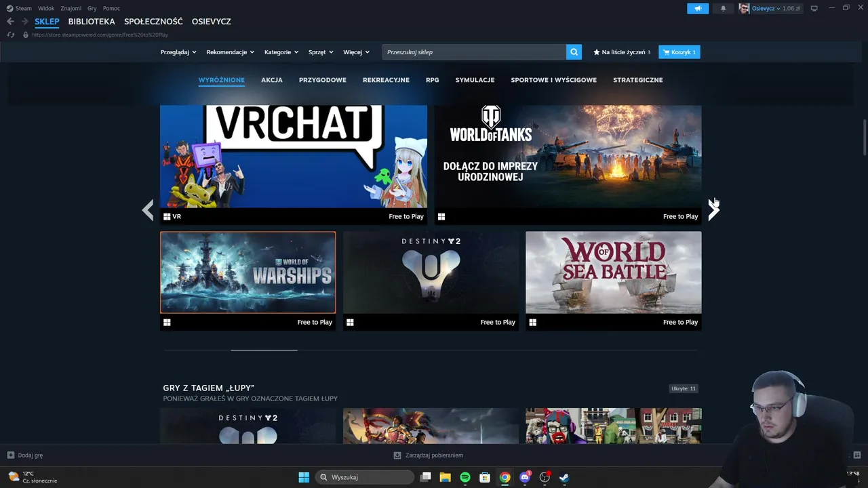Open the VRChat game banner
The image size is (868, 488).
(x=294, y=156)
